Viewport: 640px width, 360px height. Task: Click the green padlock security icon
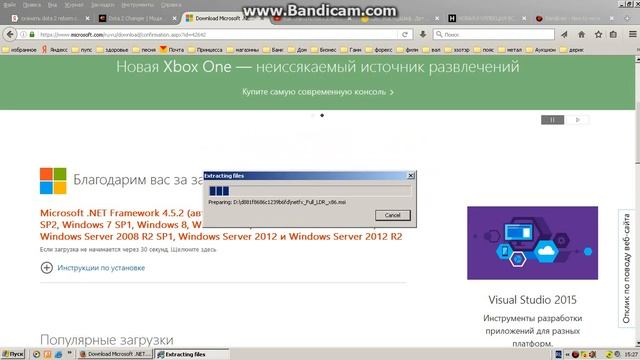pyautogui.click(x=32, y=35)
